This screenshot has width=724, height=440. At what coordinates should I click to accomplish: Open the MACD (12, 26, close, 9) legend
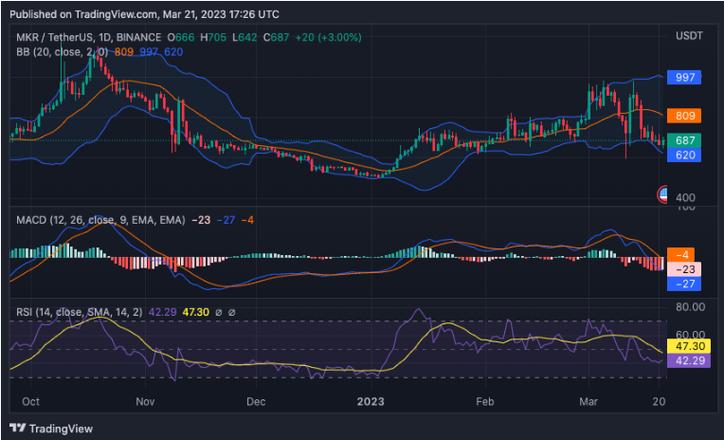(101, 220)
